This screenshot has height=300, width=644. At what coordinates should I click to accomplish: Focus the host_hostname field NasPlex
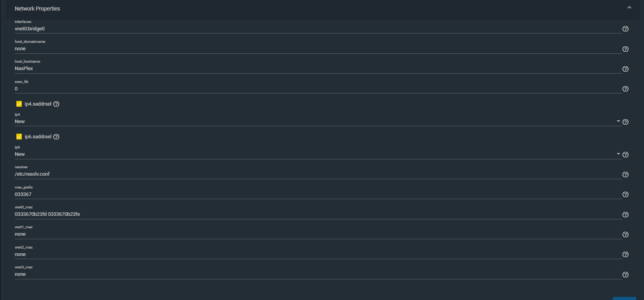(x=318, y=69)
